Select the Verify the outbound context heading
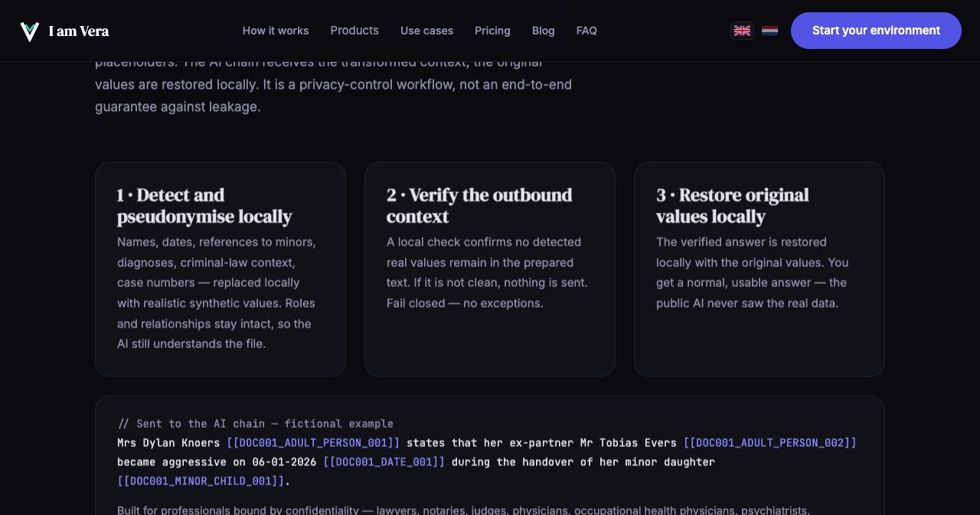980x515 pixels. point(479,206)
